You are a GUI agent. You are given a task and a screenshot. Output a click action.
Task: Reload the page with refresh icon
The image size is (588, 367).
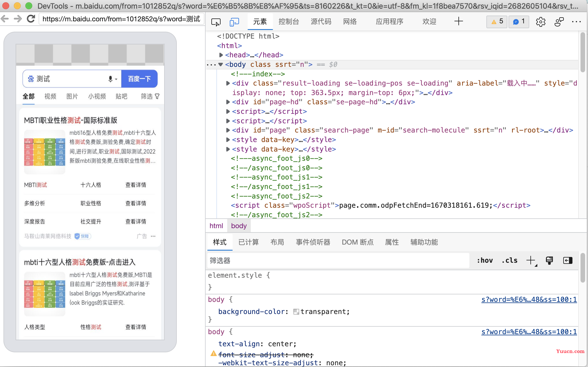pyautogui.click(x=31, y=19)
